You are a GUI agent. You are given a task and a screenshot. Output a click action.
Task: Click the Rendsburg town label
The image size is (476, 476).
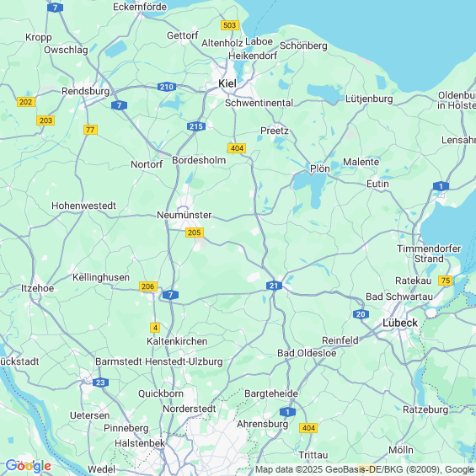tap(85, 91)
